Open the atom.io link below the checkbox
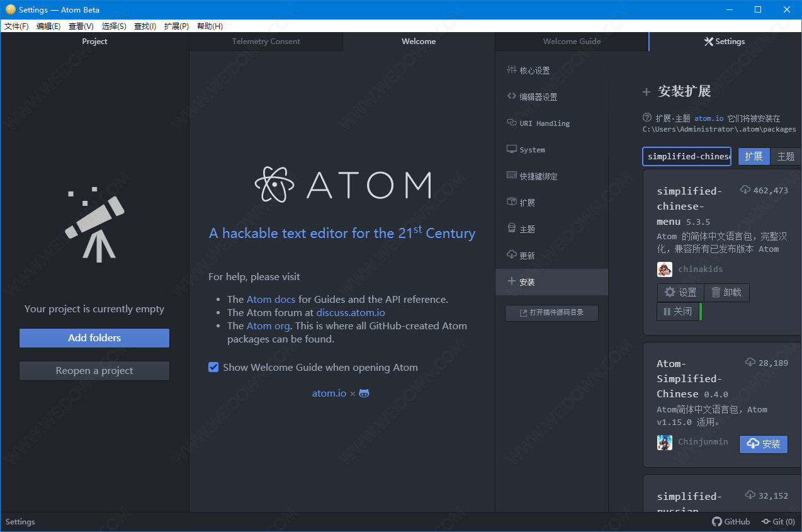This screenshot has height=532, width=802. click(329, 393)
